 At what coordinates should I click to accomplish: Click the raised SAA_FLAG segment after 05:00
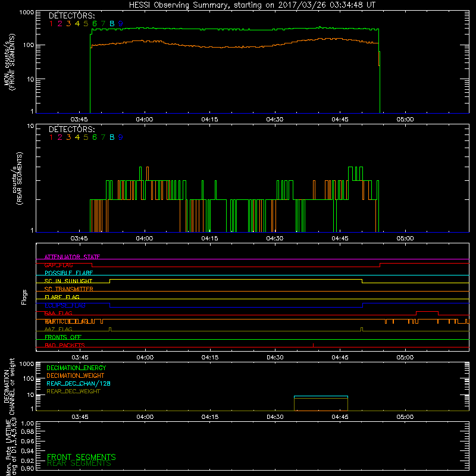427,312
